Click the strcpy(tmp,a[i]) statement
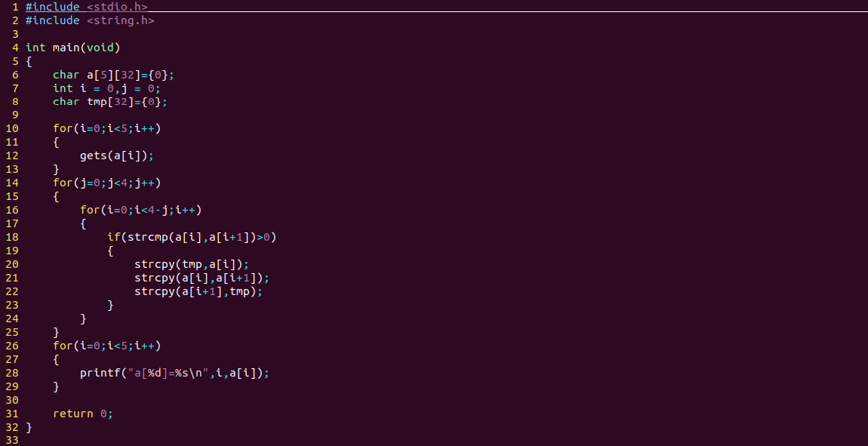This screenshot has width=868, height=446. point(191,265)
